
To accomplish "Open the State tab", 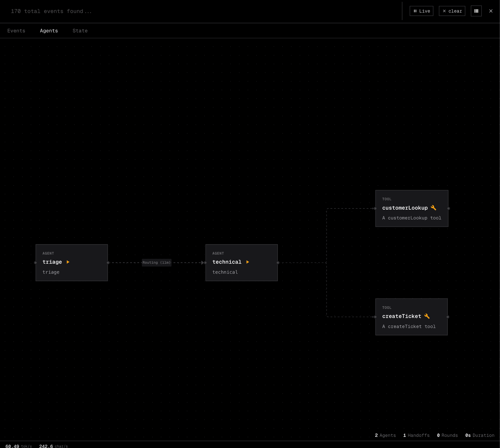I will tap(80, 31).
